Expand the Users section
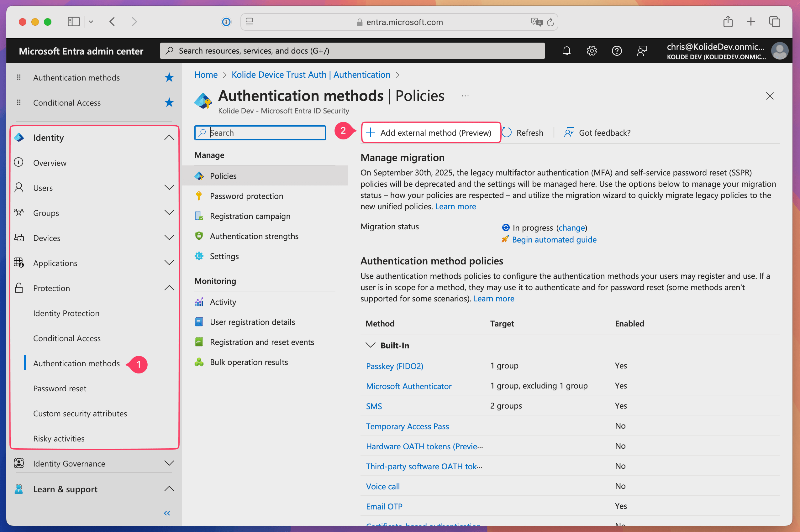Image resolution: width=800 pixels, height=532 pixels. click(x=169, y=188)
